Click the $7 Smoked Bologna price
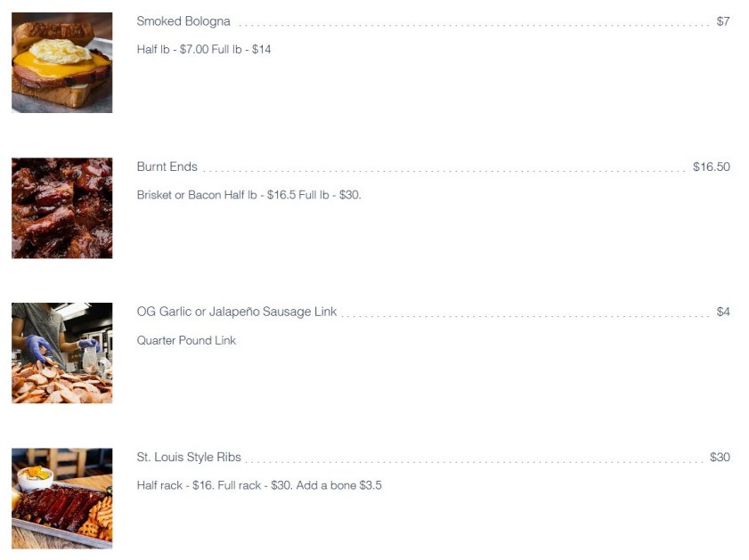749x560 pixels. pyautogui.click(x=723, y=21)
